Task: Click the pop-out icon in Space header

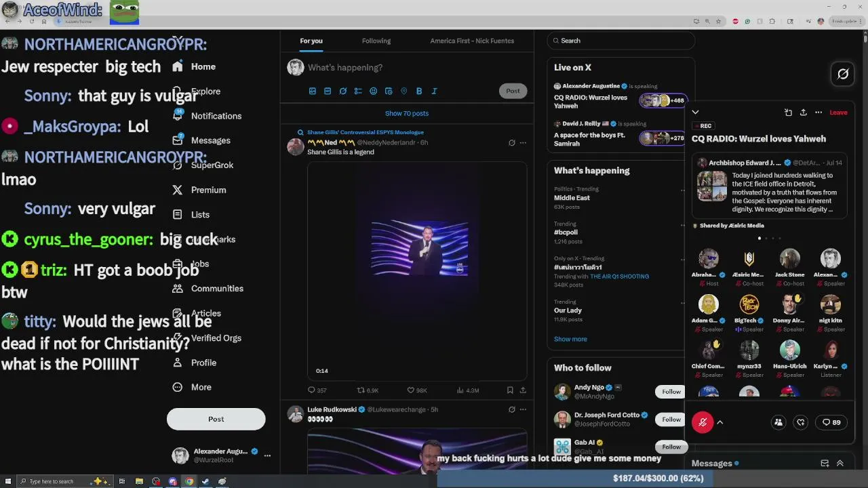Action: pyautogui.click(x=788, y=113)
